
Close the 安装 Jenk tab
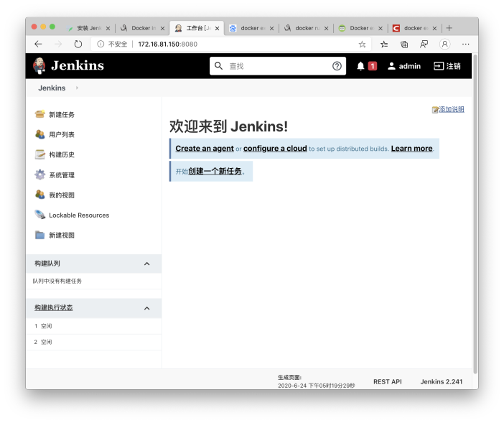[108, 28]
